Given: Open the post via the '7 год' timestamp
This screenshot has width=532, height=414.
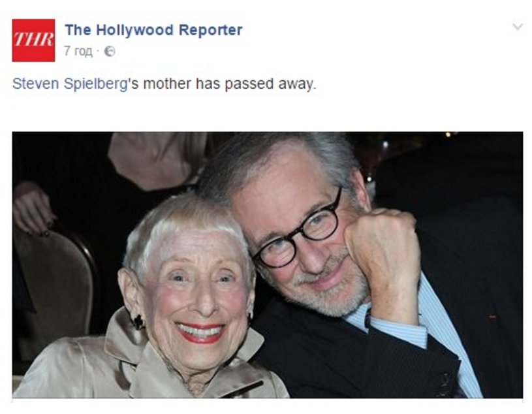Looking at the screenshot, I should pos(78,51).
